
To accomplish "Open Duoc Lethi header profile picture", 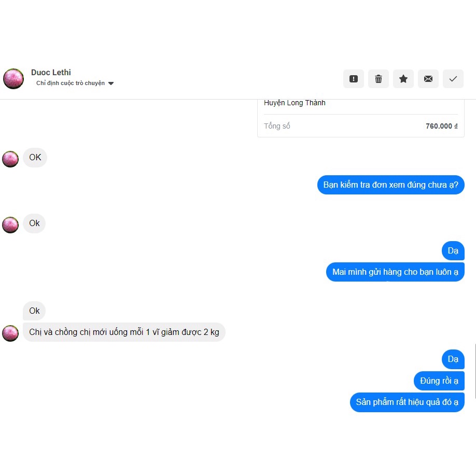I will tap(13, 79).
